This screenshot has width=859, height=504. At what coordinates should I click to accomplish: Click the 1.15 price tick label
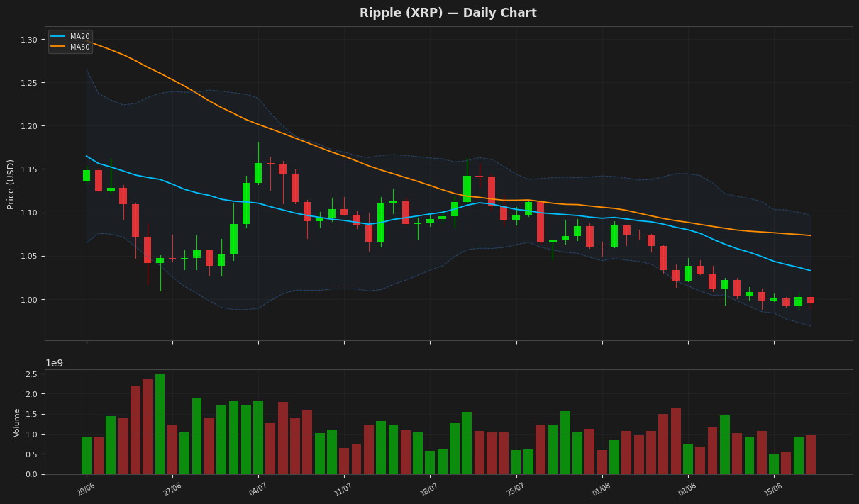pyautogui.click(x=28, y=169)
